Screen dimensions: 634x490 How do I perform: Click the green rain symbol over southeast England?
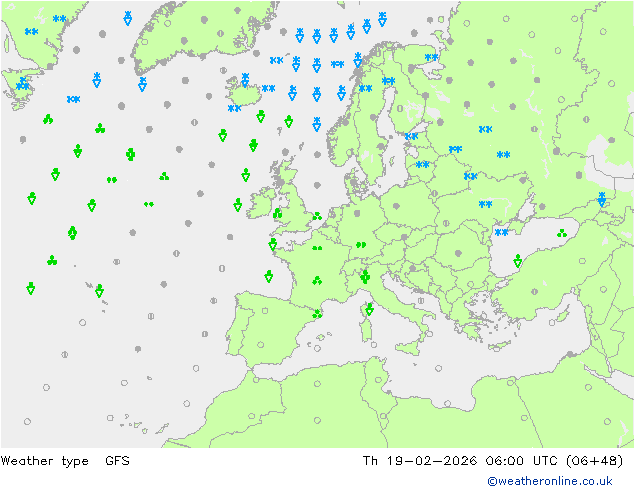317,216
